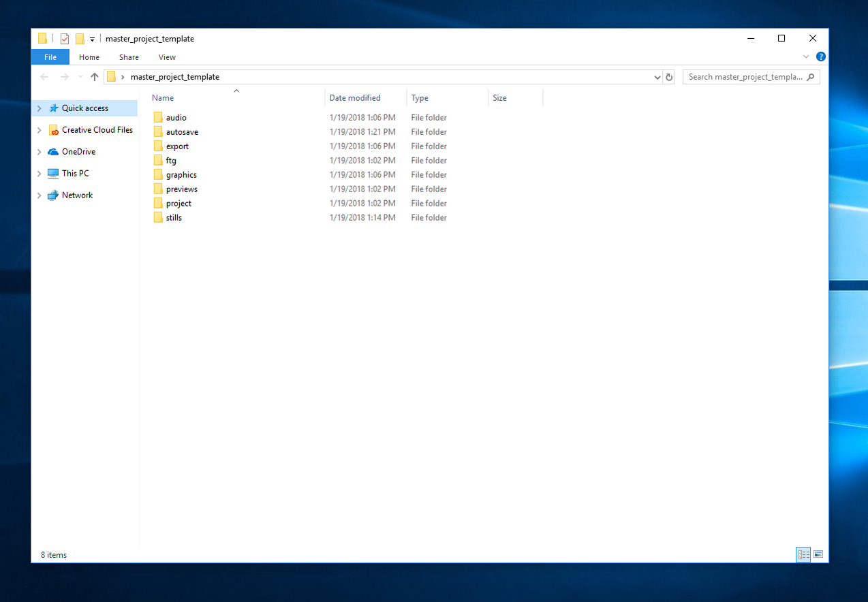This screenshot has width=868, height=602.
Task: Click the graphics folder icon
Action: (x=158, y=175)
